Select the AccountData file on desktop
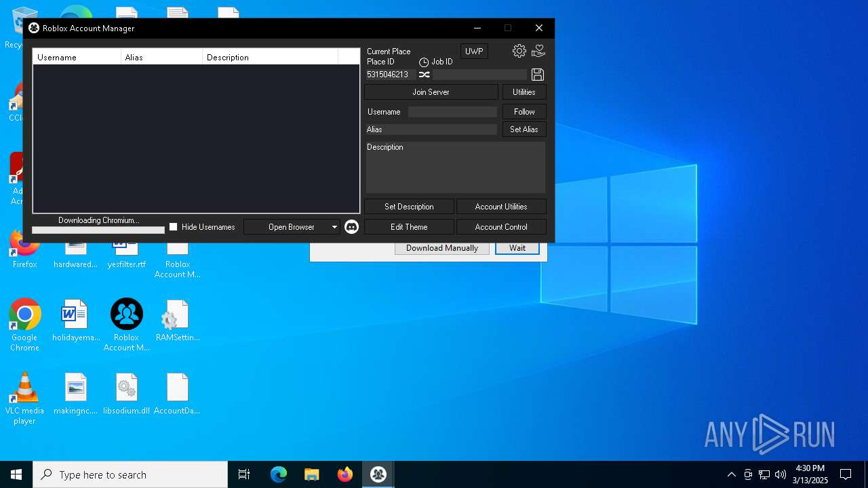The image size is (868, 488). click(177, 394)
